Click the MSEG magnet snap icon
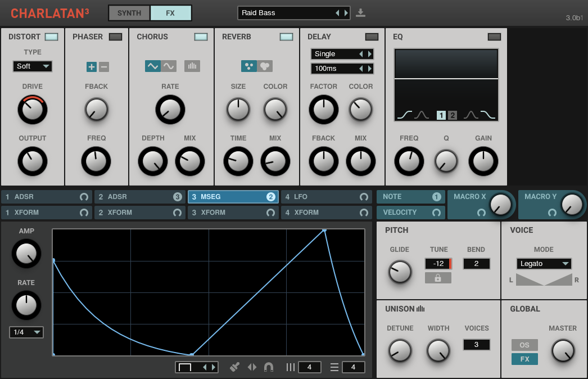This screenshot has height=379, width=588. tap(269, 367)
